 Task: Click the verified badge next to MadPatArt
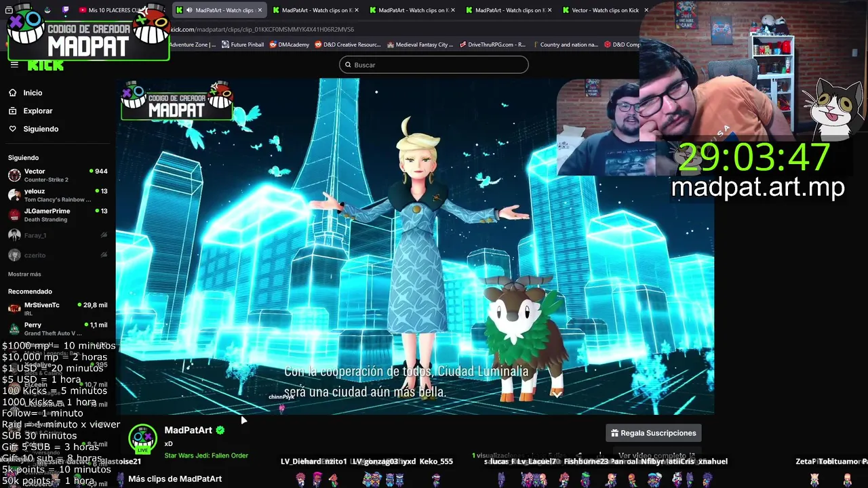[x=220, y=430]
